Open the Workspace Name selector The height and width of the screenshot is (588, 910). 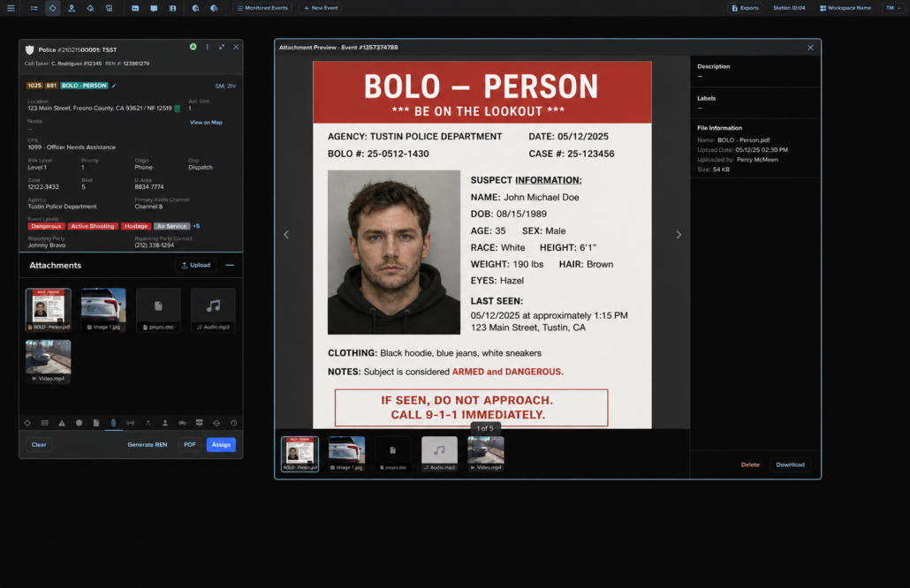[x=846, y=8]
